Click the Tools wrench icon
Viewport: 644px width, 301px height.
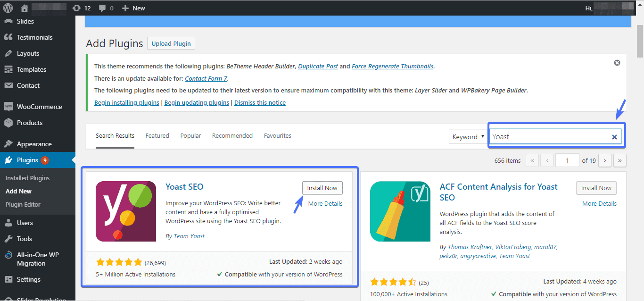point(8,239)
